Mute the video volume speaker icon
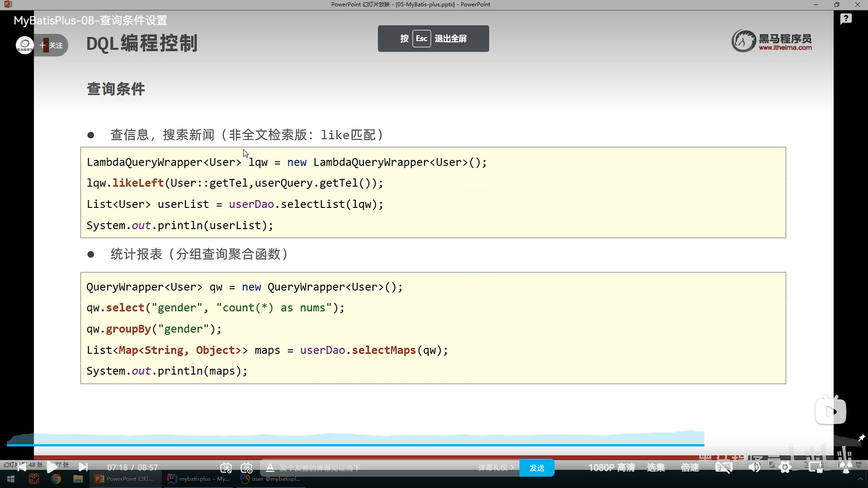 point(754,468)
